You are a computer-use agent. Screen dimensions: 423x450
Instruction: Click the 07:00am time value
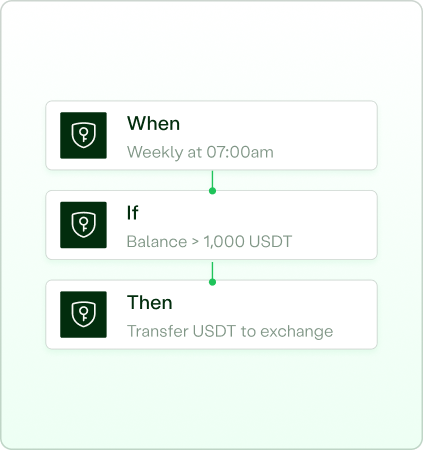(x=240, y=152)
